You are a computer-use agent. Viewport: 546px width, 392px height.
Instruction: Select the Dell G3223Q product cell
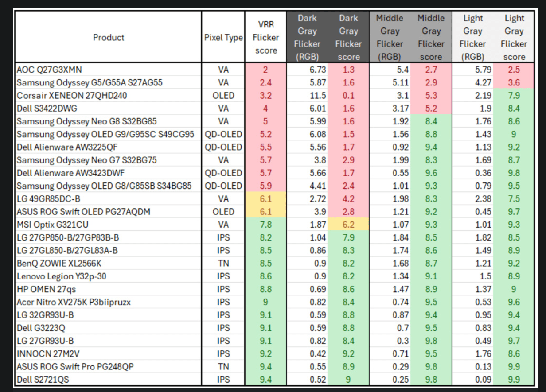(x=109, y=328)
